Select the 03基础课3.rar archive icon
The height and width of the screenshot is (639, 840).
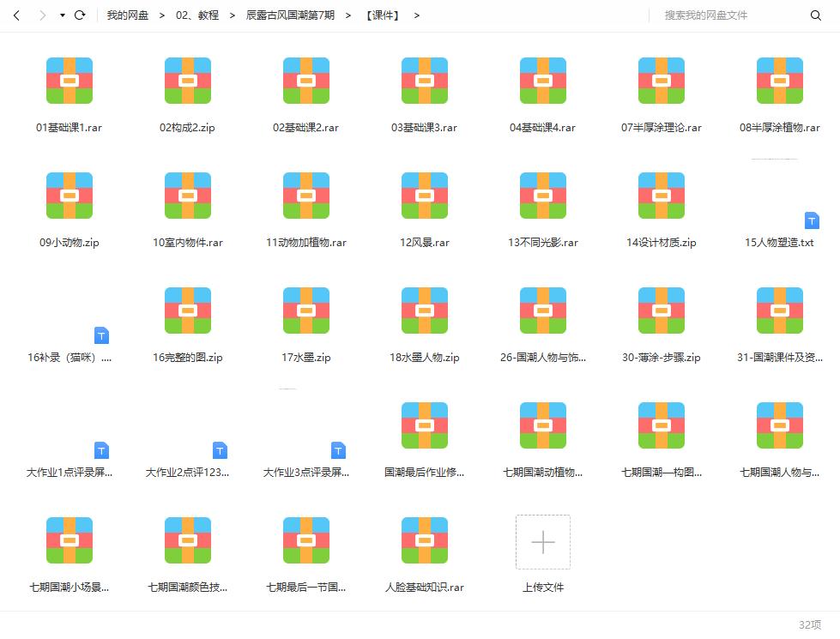[x=425, y=81]
